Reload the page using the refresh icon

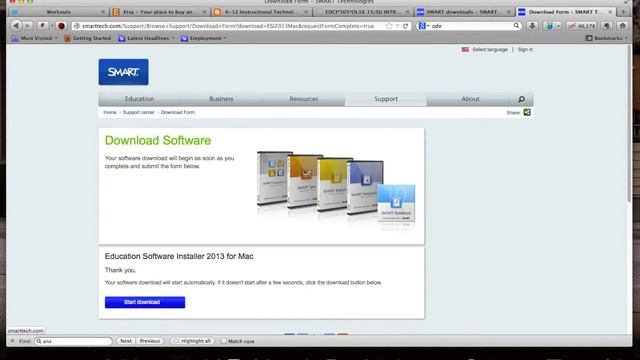pyautogui.click(x=406, y=26)
